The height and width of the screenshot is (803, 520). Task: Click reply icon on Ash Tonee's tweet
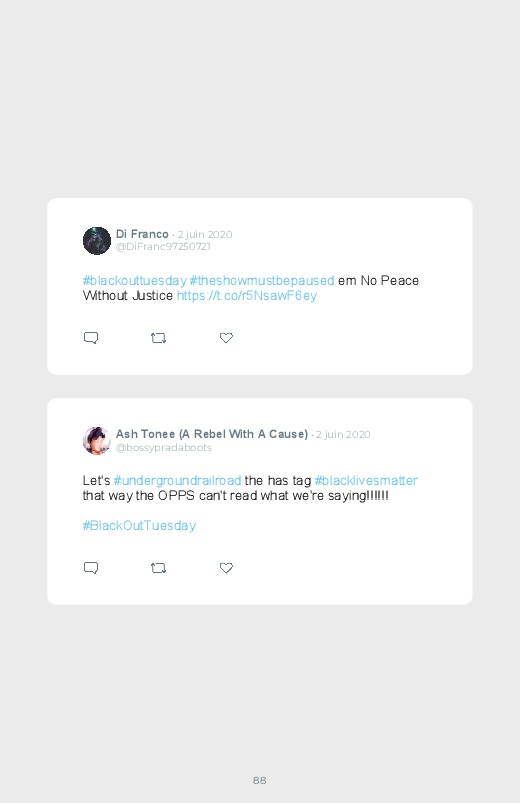pyautogui.click(x=91, y=568)
